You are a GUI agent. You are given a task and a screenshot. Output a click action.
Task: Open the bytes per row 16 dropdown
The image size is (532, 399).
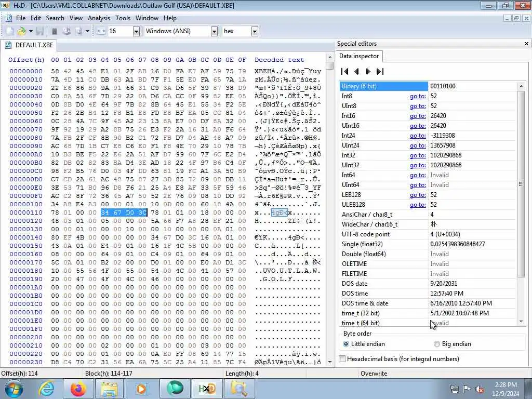point(136,32)
